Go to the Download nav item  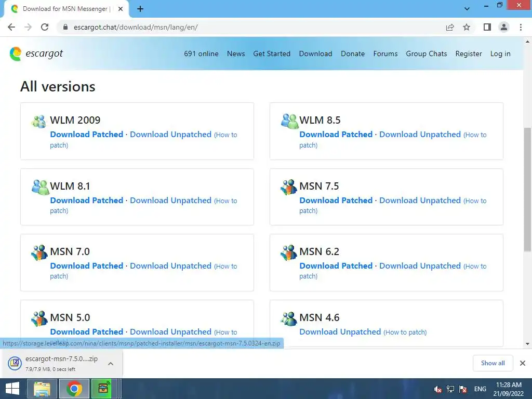[x=315, y=54]
